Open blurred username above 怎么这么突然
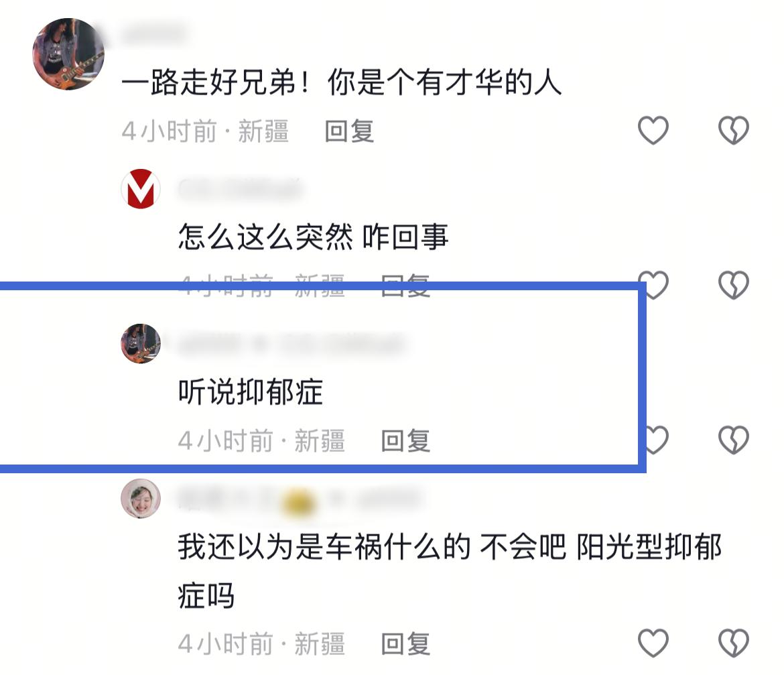 tap(240, 189)
